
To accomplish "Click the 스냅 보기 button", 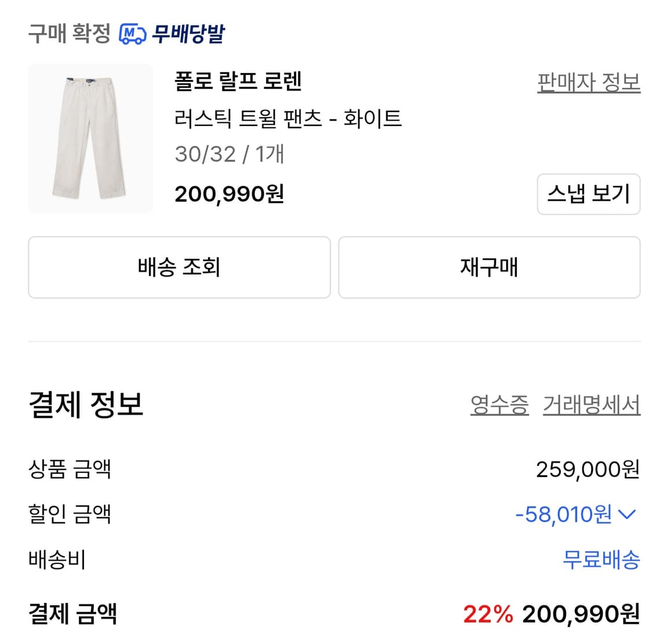I will click(x=589, y=195).
